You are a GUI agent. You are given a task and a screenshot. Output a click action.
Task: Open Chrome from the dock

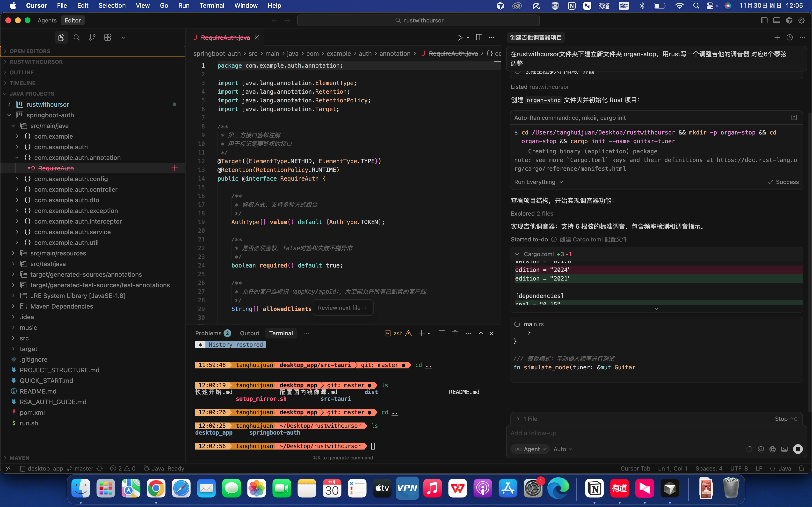click(x=156, y=489)
